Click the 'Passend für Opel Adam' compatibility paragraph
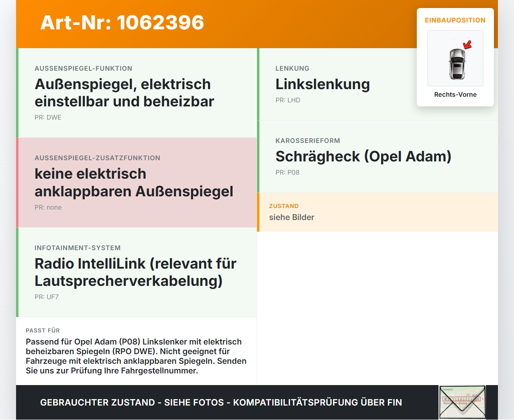Screen dimensions: 514x420 click(x=136, y=356)
